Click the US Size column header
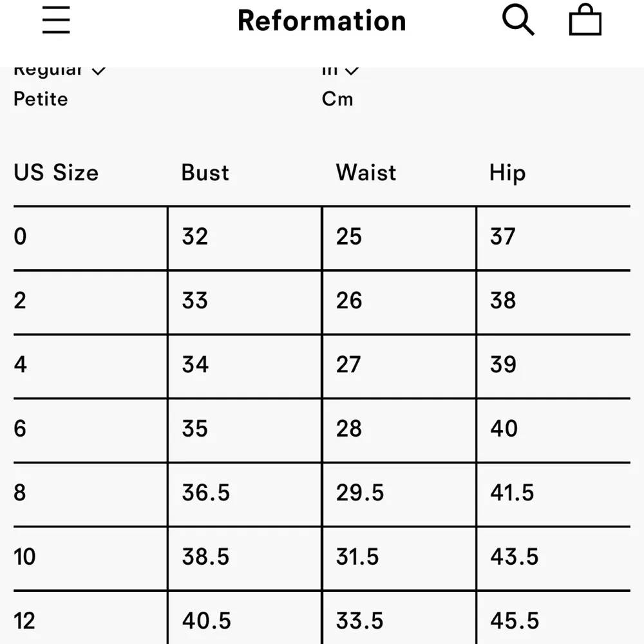 56,173
